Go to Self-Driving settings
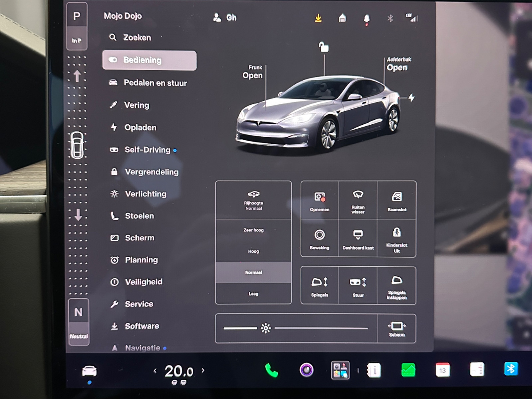 coord(143,150)
